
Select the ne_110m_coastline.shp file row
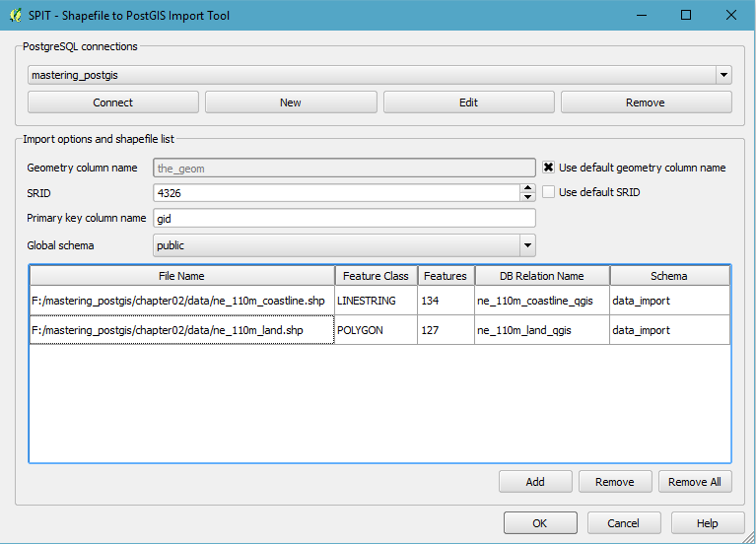pos(181,301)
